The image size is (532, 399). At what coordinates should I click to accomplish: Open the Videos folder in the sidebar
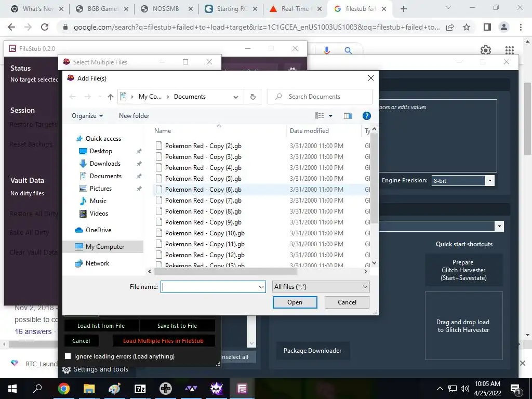pos(99,214)
